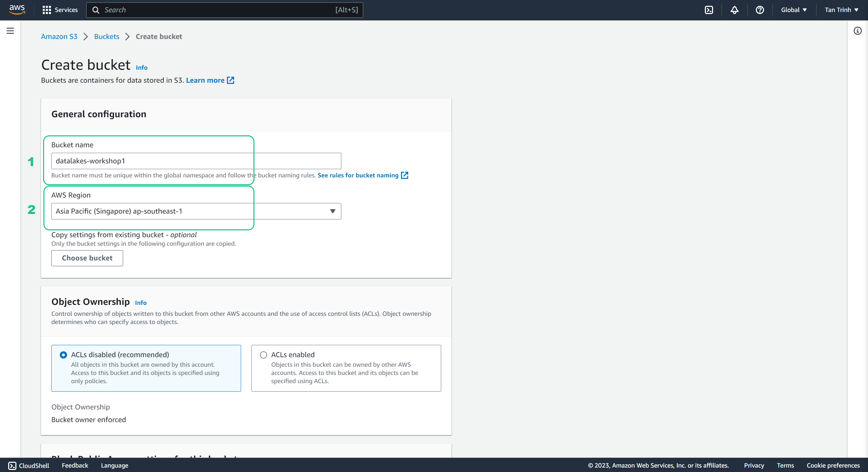868x472 pixels.
Task: Open See rules for bucket naming link
Action: [358, 175]
